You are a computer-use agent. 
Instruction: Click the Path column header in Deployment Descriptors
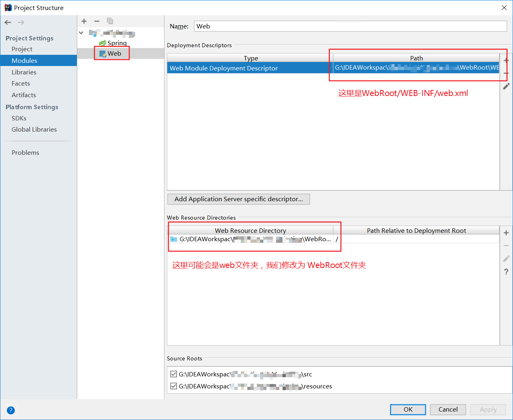[x=416, y=58]
